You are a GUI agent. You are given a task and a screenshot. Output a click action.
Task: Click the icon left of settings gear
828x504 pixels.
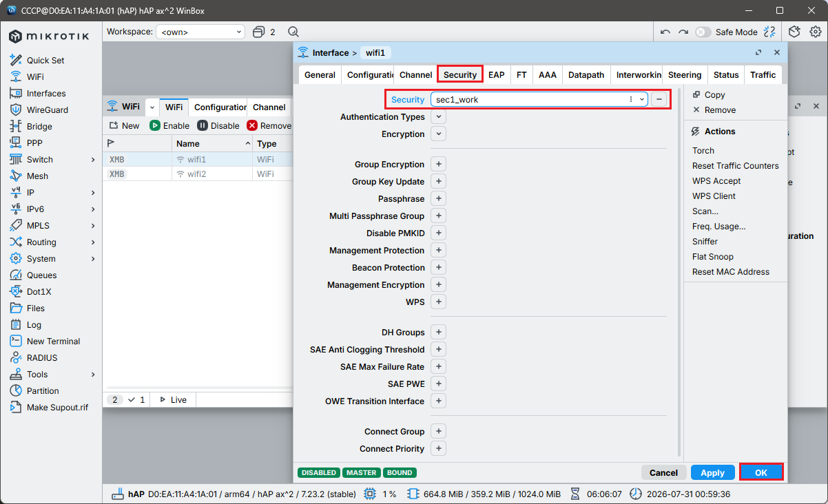795,32
